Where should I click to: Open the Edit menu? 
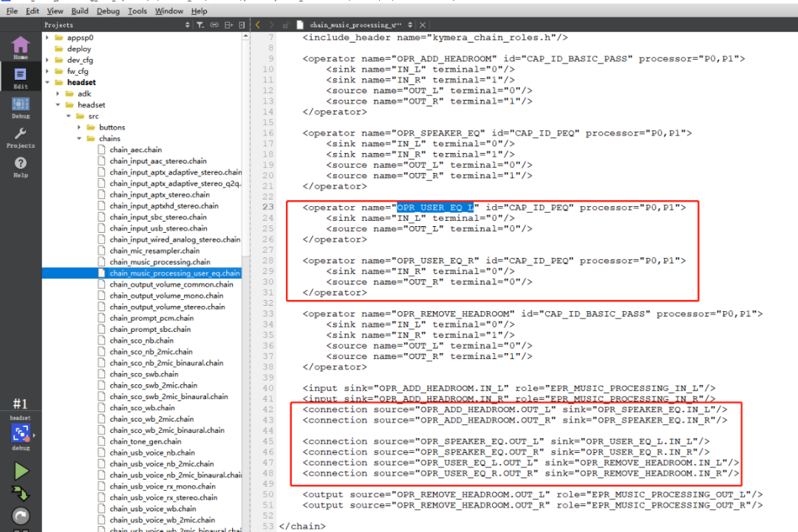tap(32, 10)
